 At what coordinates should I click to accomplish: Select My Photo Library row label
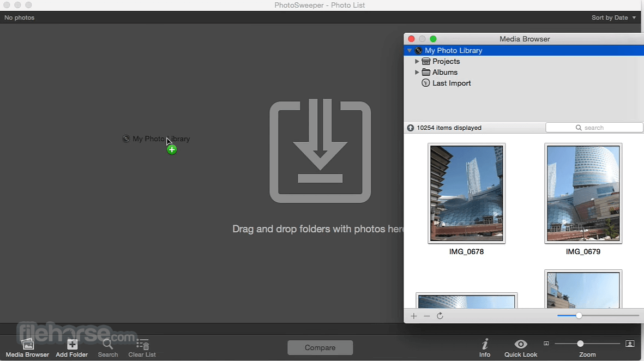click(x=454, y=51)
